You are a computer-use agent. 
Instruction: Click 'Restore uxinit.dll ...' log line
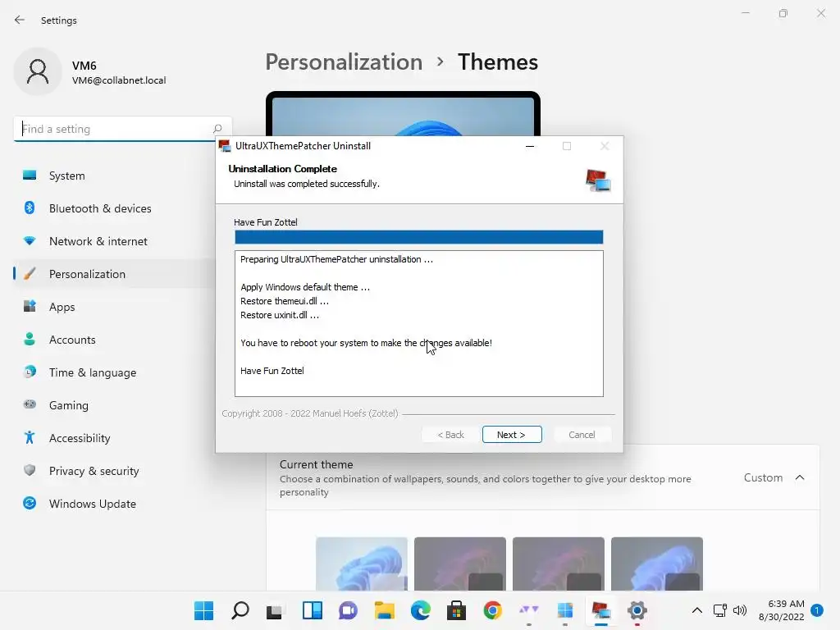(280, 315)
